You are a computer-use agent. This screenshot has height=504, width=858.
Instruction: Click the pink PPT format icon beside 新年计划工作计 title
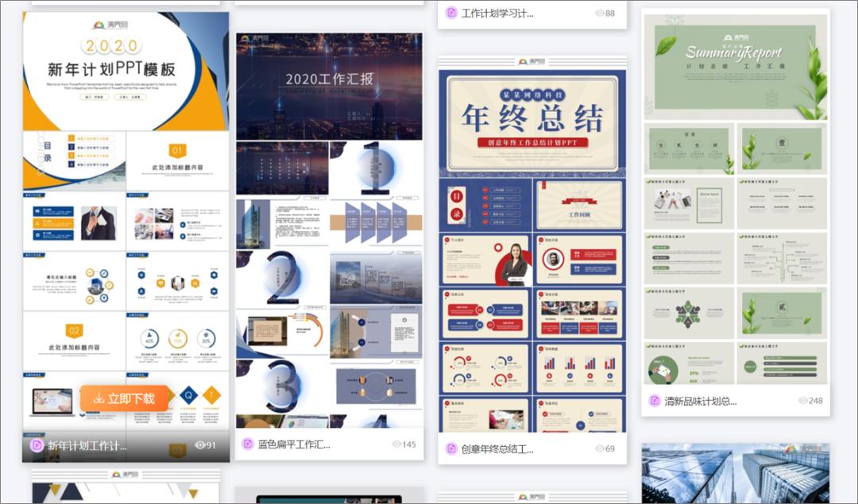35,445
